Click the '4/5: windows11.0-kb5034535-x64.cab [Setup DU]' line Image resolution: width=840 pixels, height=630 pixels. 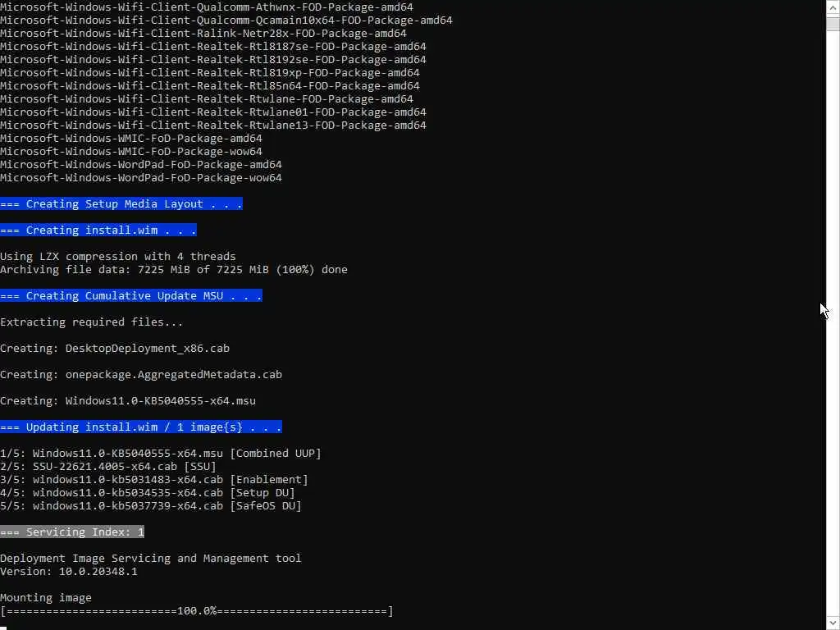[148, 493]
